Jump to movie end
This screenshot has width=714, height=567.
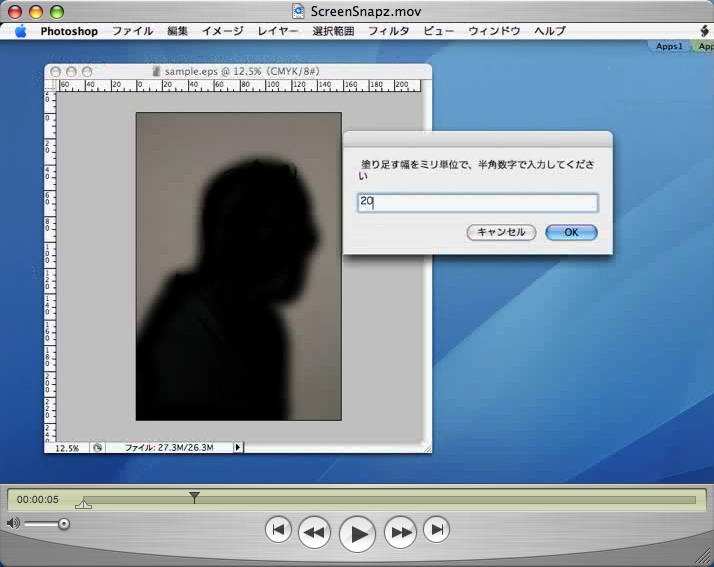point(437,530)
